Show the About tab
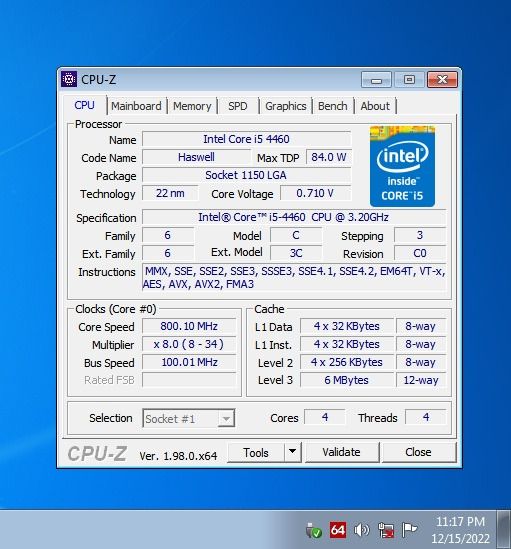The height and width of the screenshot is (549, 511). tap(375, 106)
